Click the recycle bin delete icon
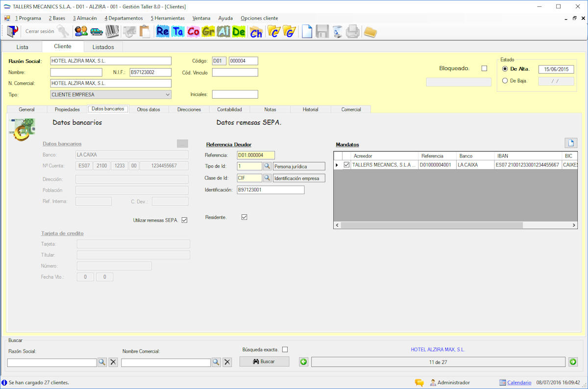 pos(337,32)
